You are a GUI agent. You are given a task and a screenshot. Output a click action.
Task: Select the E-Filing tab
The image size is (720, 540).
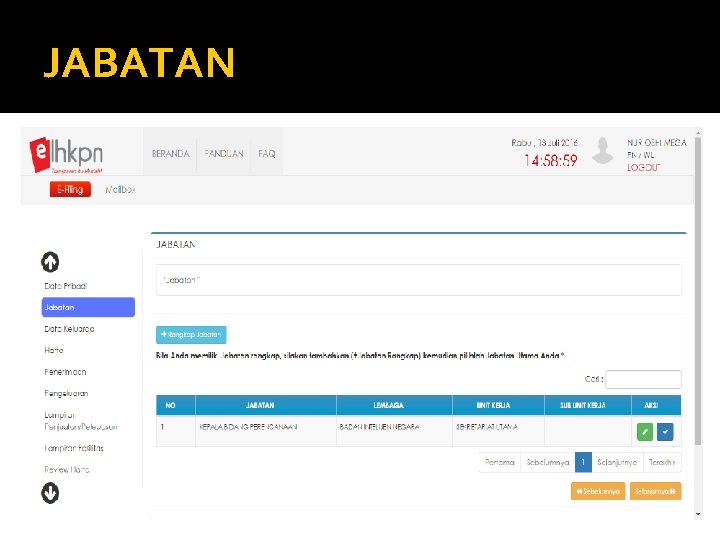coord(70,189)
